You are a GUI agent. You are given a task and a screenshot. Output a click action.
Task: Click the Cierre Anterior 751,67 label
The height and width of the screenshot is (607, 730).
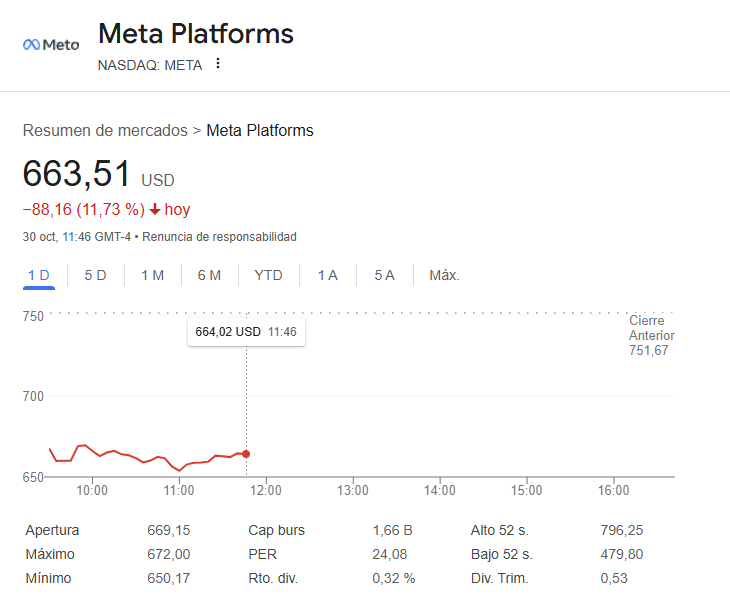pos(651,335)
